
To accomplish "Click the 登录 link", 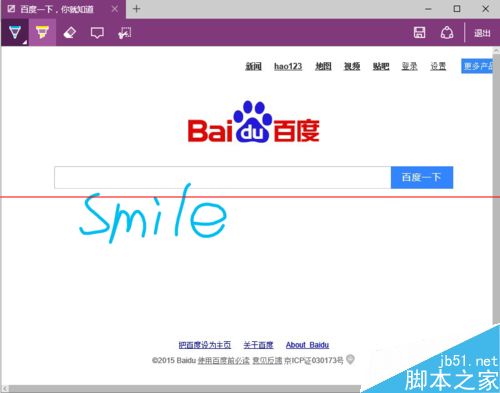I will click(409, 66).
